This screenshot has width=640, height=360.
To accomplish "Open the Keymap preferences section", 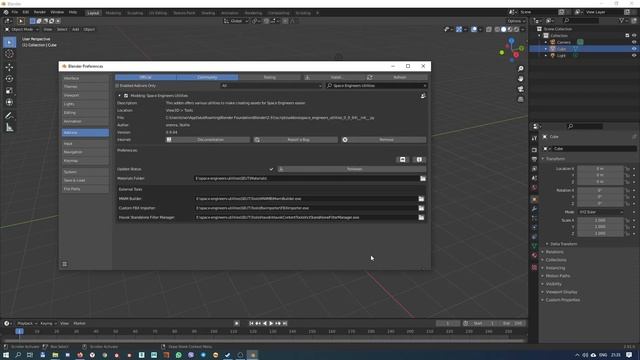I will tap(85, 161).
